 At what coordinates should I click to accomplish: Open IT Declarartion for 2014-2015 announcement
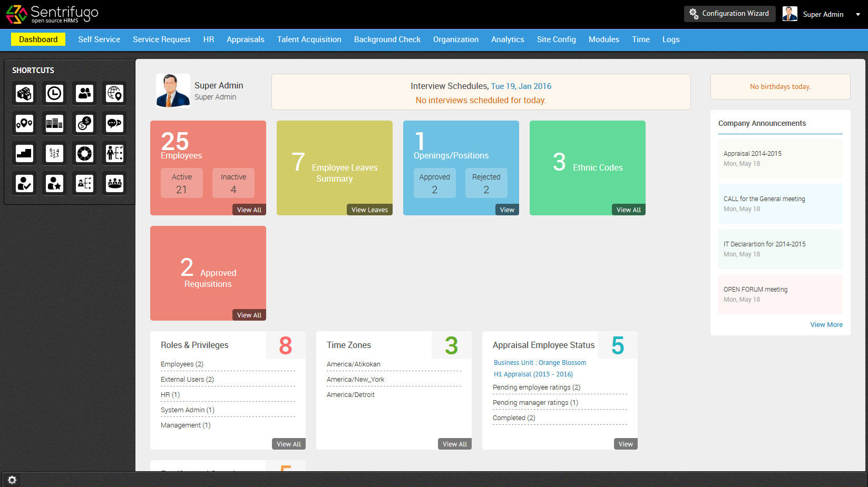tap(780, 249)
